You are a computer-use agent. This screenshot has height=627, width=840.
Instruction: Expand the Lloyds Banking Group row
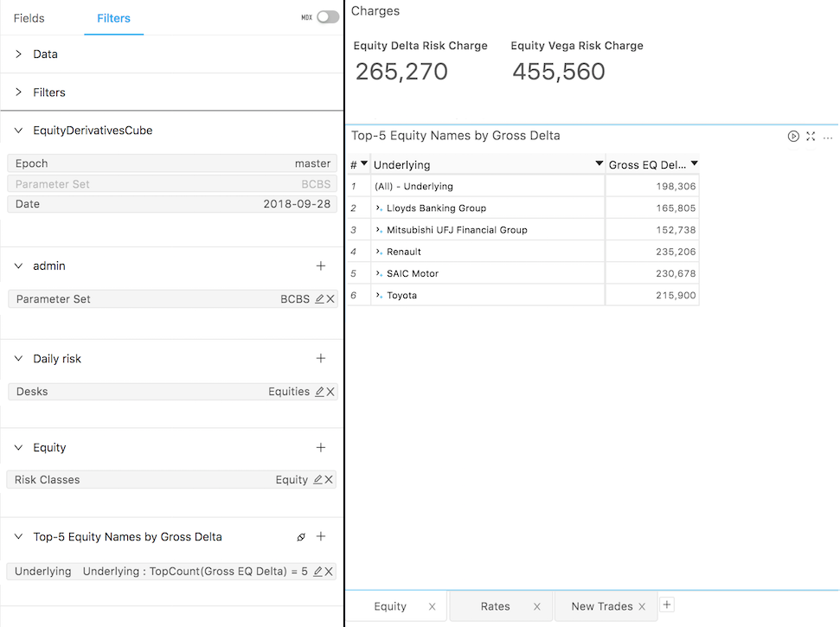(x=379, y=208)
